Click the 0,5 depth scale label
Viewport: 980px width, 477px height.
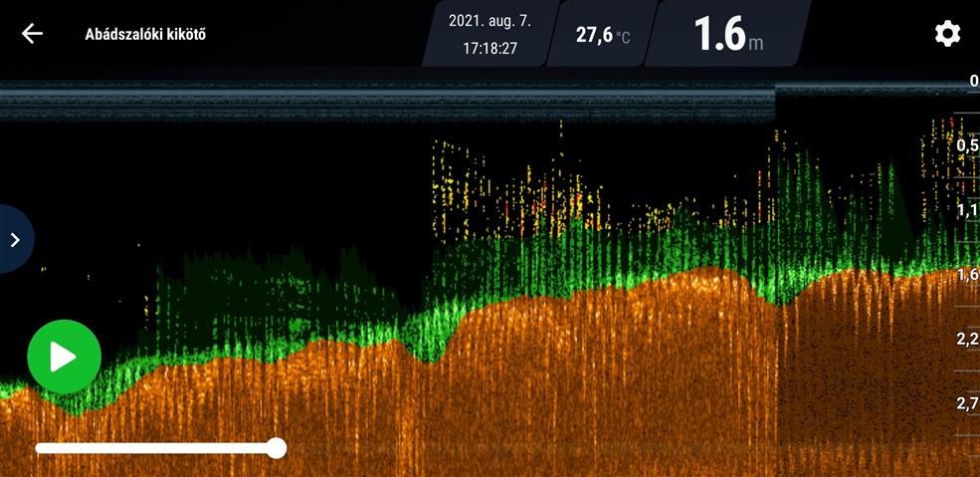[x=967, y=145]
